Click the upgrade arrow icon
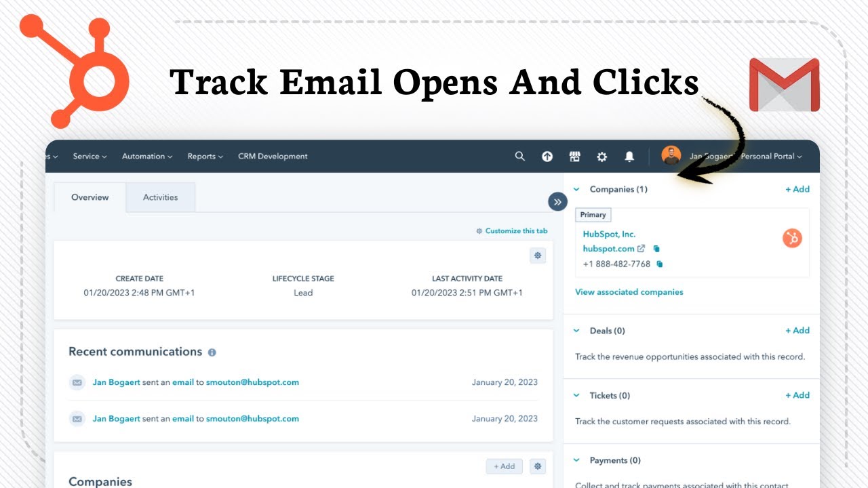868x488 pixels. click(547, 157)
